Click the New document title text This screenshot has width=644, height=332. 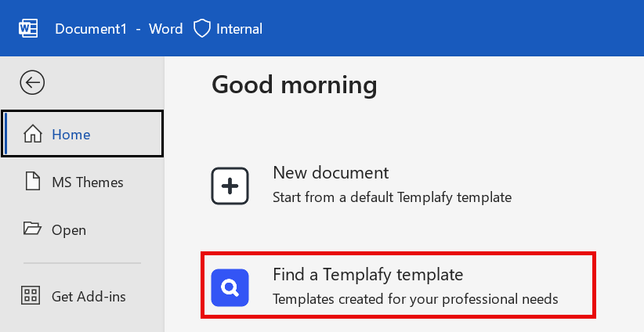click(x=331, y=173)
